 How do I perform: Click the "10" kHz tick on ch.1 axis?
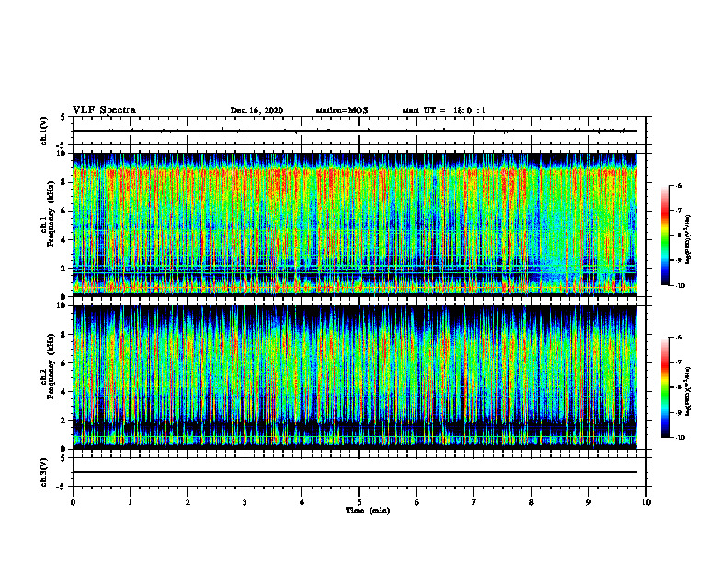tap(63, 154)
